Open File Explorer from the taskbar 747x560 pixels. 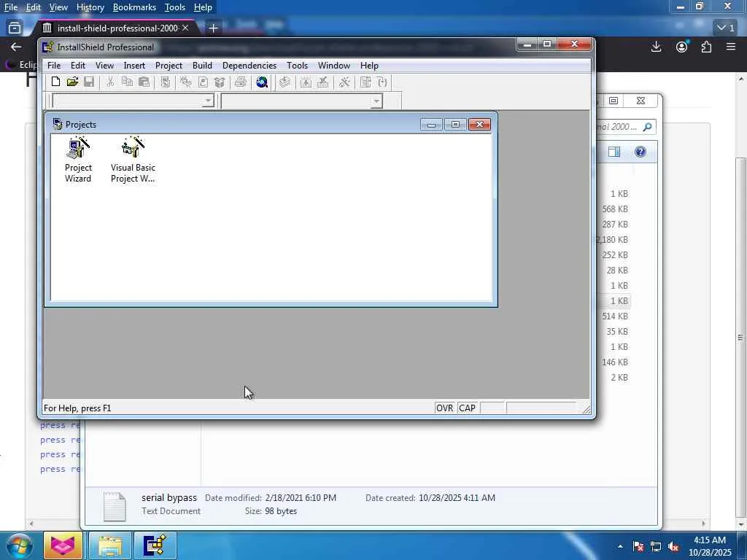110,545
